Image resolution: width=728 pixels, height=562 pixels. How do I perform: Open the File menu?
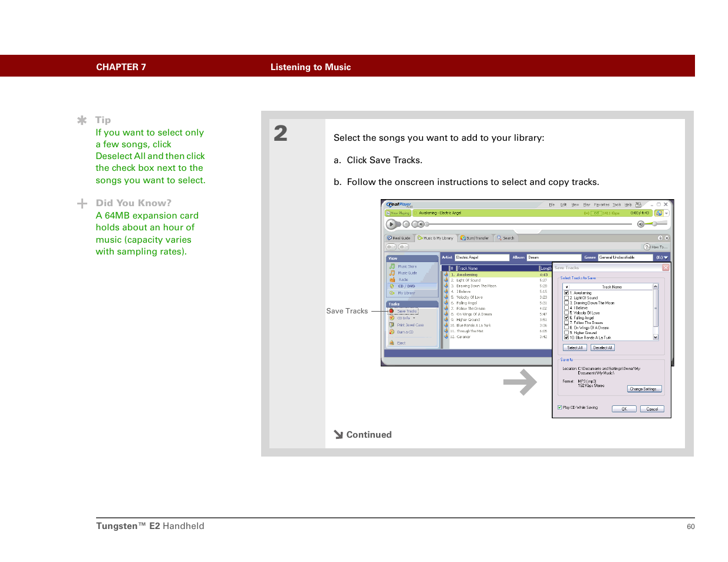[552, 204]
